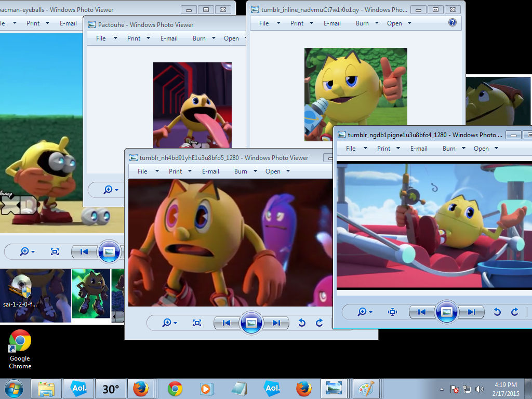
Task: Go to previous image in pacman-eyeballs window
Action: [84, 252]
